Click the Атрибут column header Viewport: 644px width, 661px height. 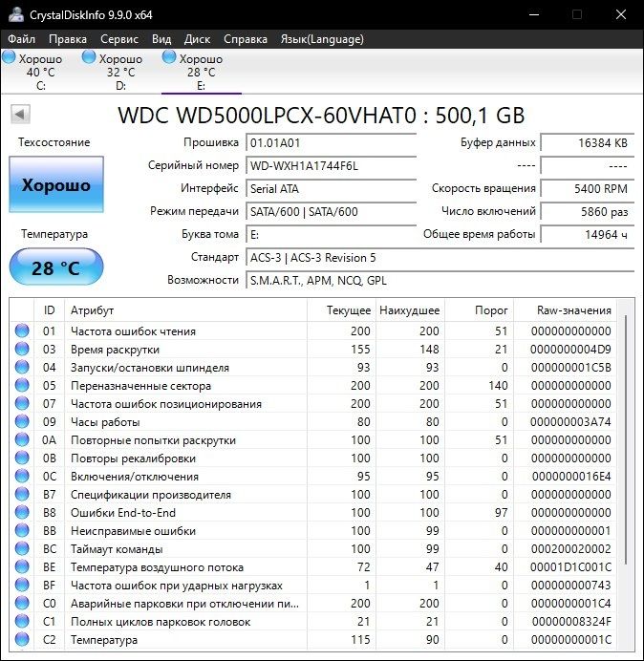click(185, 310)
